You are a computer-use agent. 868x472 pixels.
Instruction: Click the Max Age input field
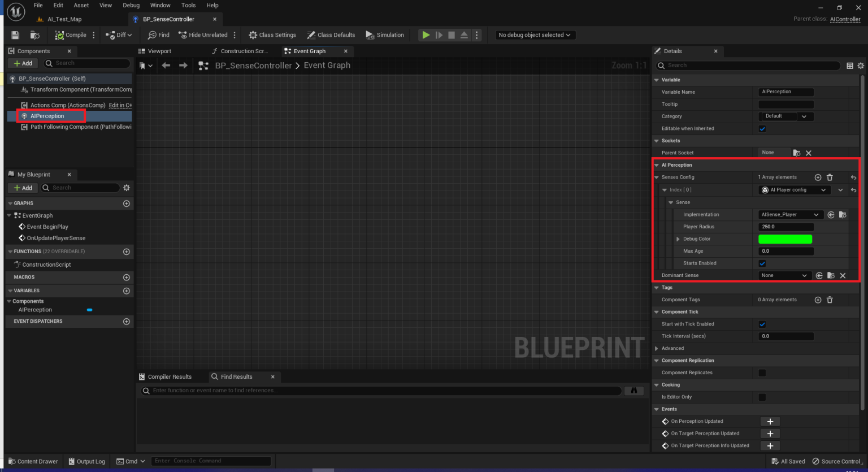[785, 250]
